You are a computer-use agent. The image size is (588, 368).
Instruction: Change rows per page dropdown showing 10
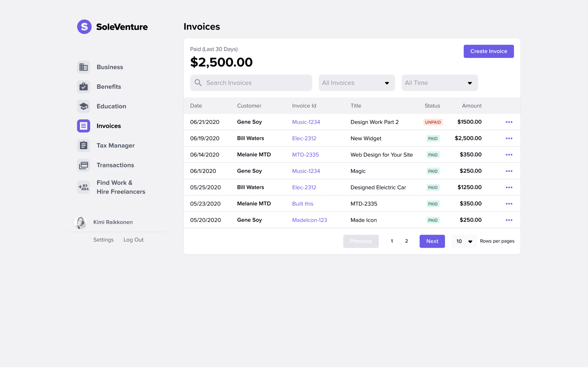(464, 241)
